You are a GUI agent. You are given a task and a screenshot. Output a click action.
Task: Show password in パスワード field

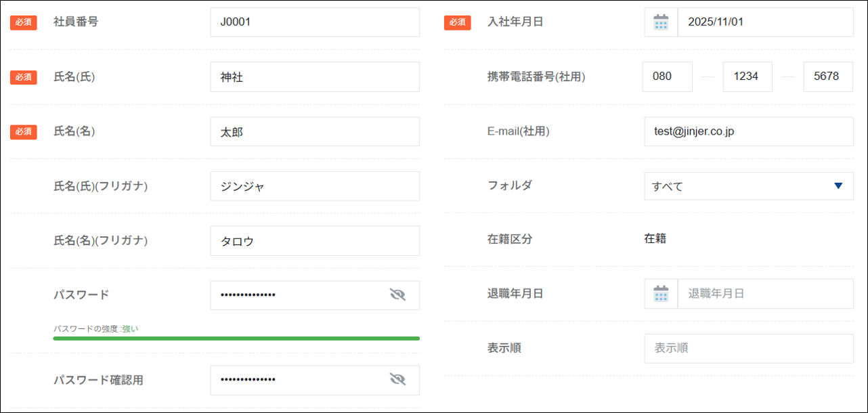397,295
